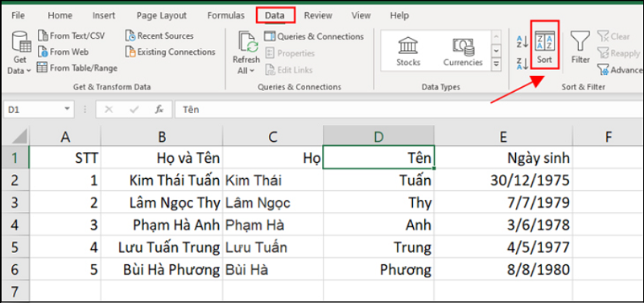Switch to the View tab
This screenshot has width=644, height=303.
coord(361,15)
